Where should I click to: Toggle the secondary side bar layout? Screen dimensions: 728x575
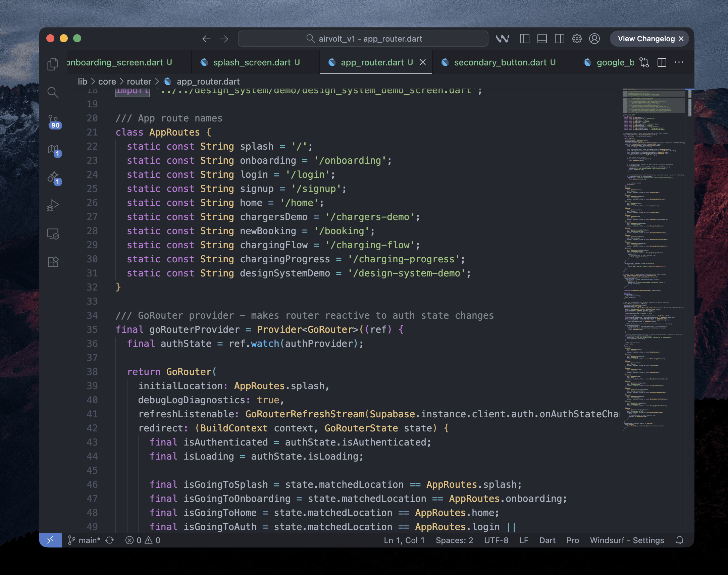point(559,39)
